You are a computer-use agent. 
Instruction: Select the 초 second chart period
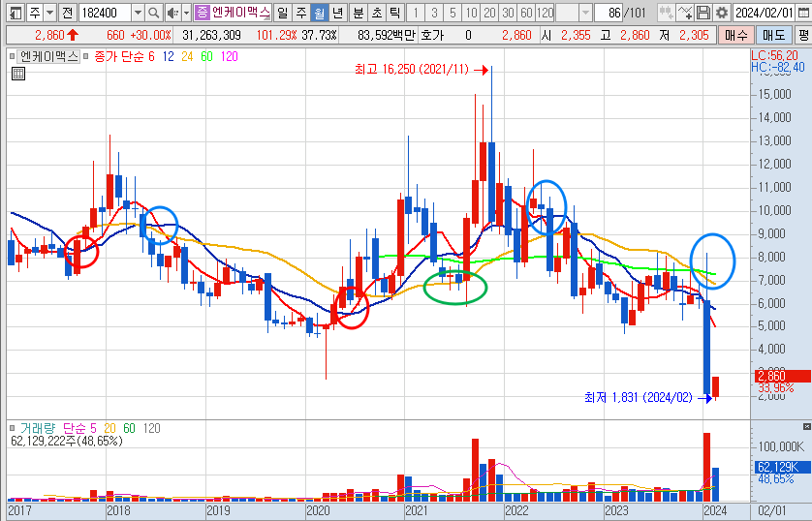coord(377,13)
